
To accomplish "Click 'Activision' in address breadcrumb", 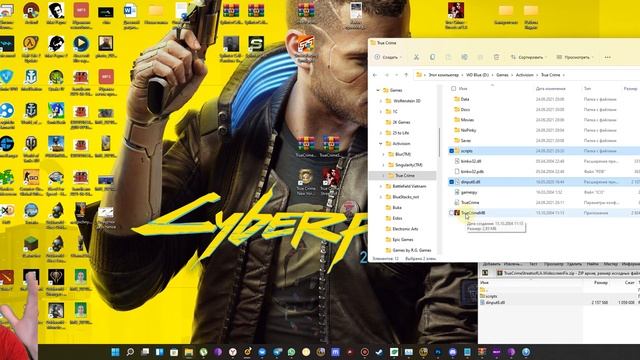I will coord(524,75).
